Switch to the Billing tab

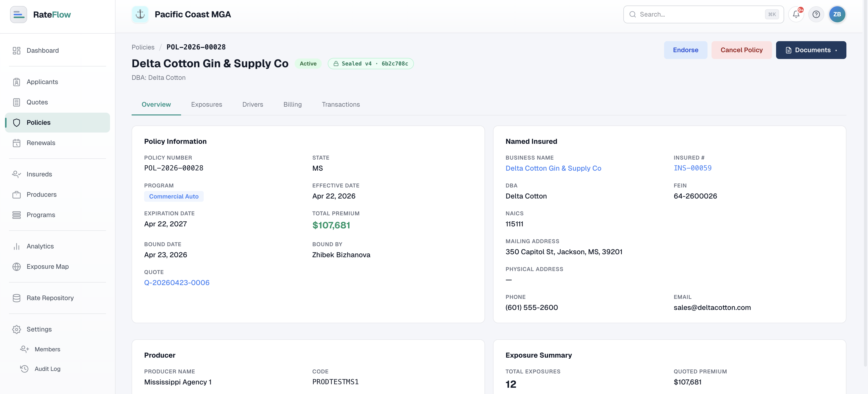293,104
